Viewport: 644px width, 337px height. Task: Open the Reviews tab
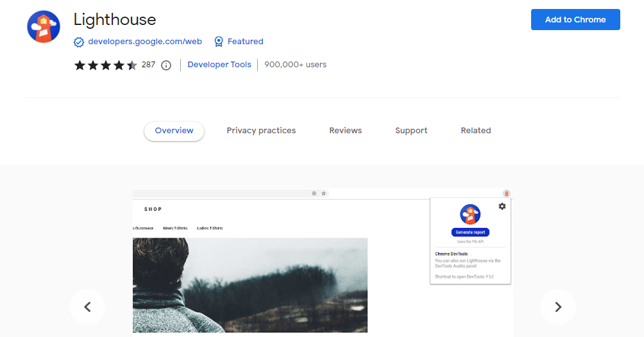345,131
